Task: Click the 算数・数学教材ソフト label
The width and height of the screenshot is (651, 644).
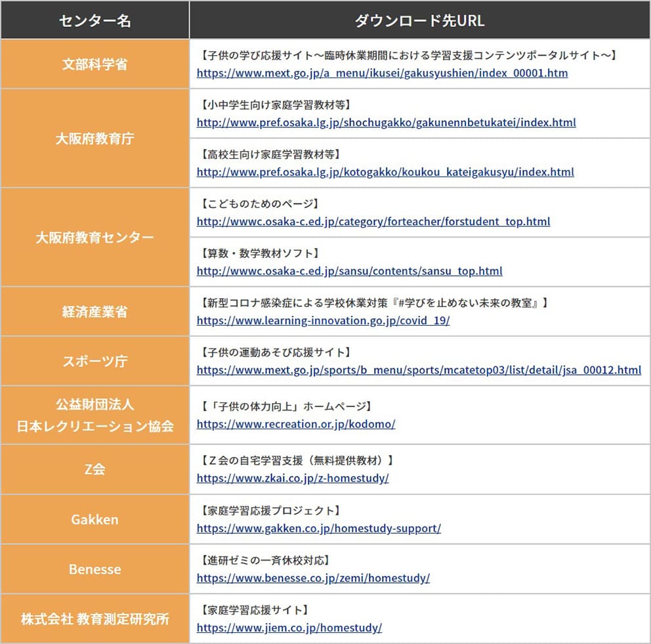Action: pyautogui.click(x=260, y=253)
